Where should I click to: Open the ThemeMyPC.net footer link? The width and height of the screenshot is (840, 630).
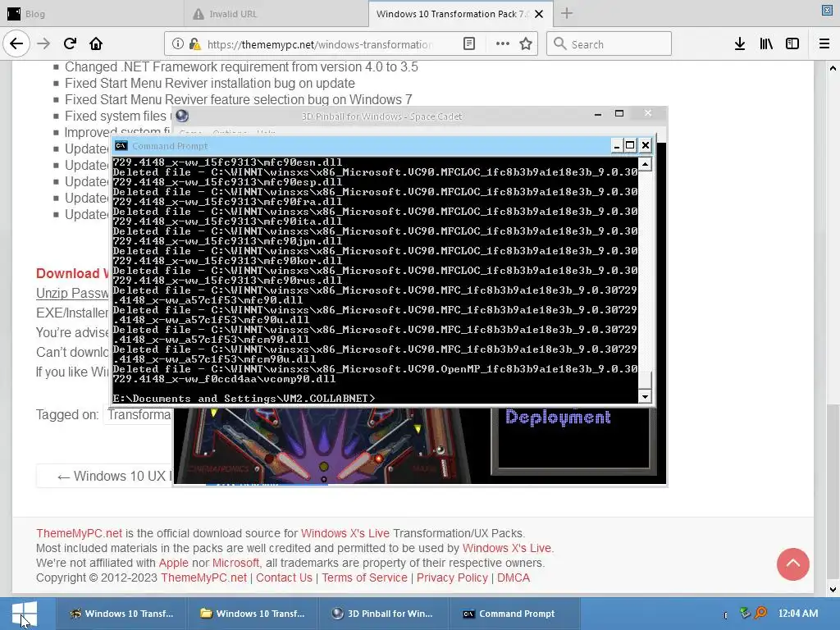tap(79, 533)
